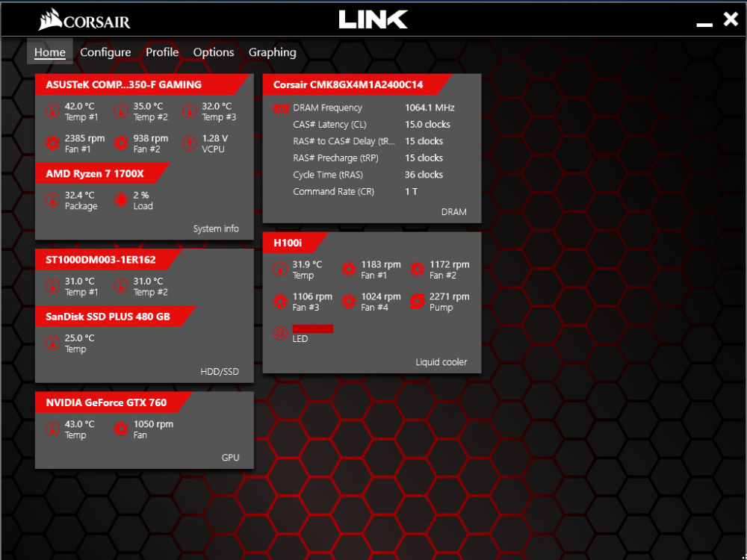Click the H100i LED icon

[x=280, y=333]
